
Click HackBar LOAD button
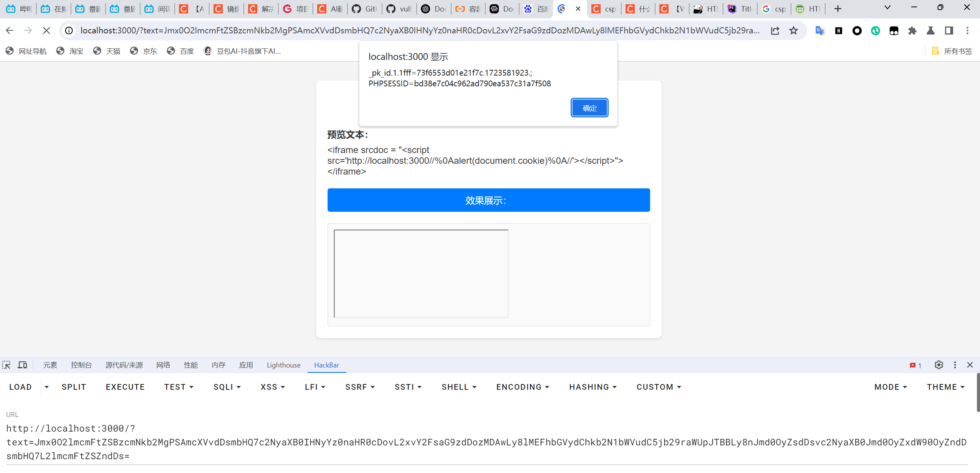point(20,387)
